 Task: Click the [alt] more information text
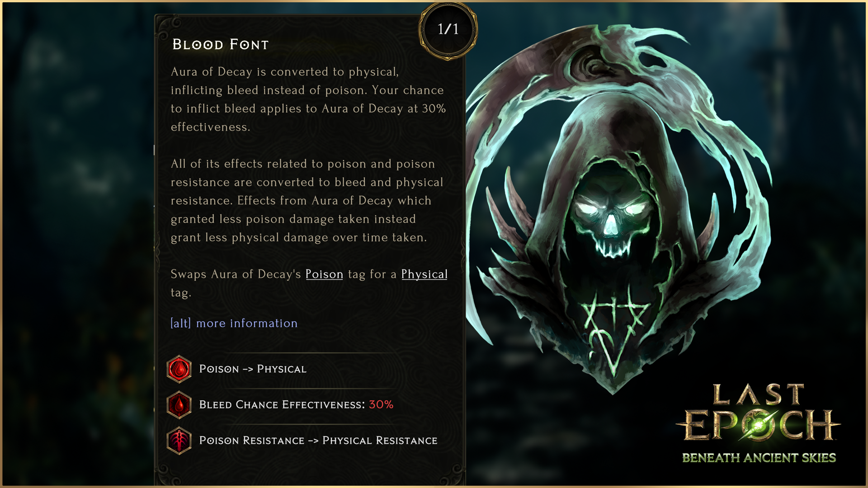234,323
